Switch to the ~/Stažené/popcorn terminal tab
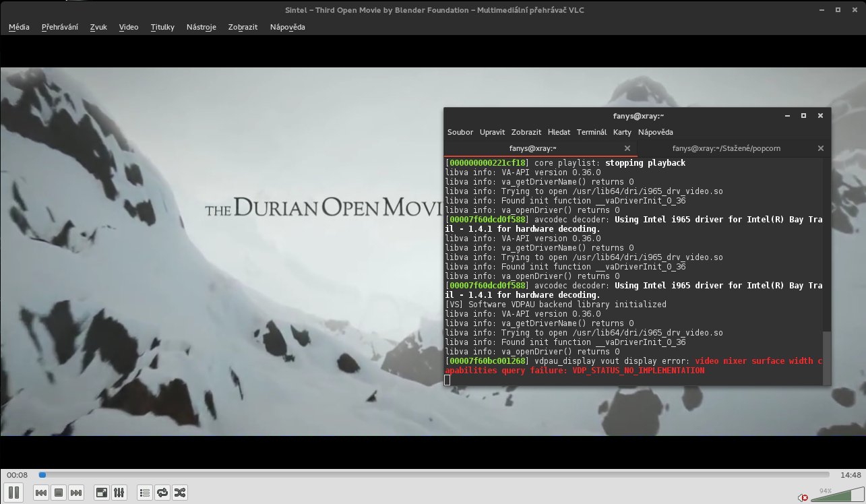The height and width of the screenshot is (504, 866). point(726,148)
